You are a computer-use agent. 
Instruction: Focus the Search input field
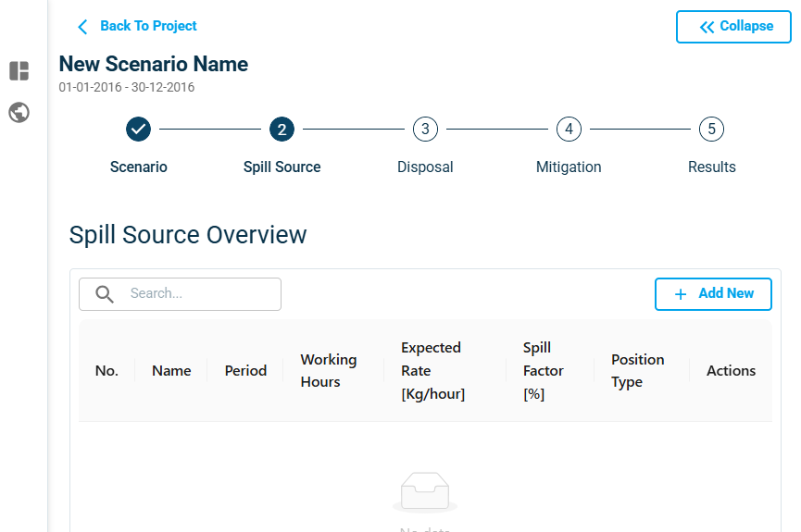point(199,294)
